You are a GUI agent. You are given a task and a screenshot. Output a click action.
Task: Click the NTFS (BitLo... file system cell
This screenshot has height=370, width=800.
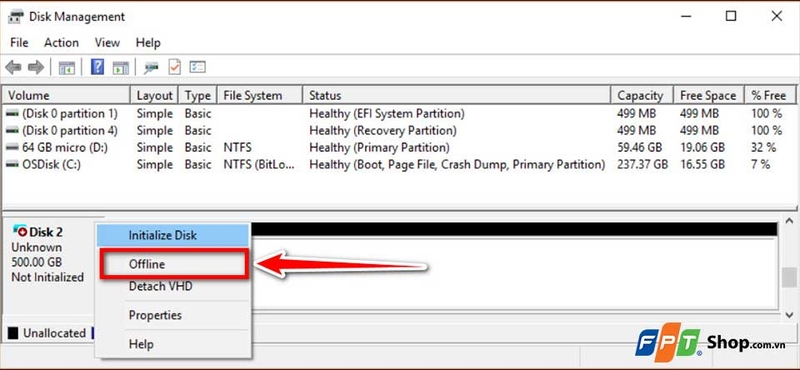pyautogui.click(x=259, y=165)
